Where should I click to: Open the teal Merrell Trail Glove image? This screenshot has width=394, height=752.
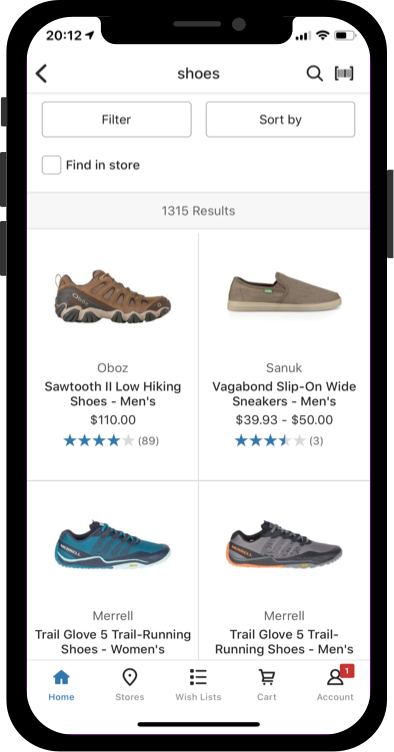pyautogui.click(x=112, y=544)
